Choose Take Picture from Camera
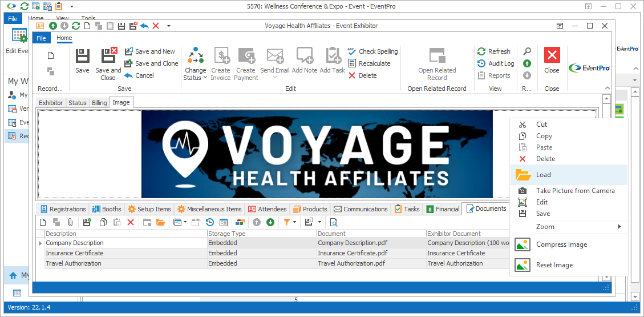Viewport: 644px width, 317px height. tap(569, 191)
